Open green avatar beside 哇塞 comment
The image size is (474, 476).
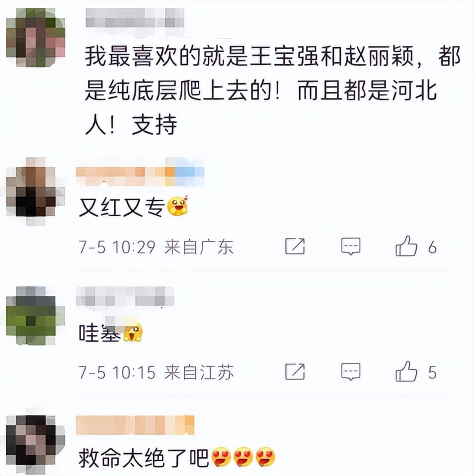36,316
